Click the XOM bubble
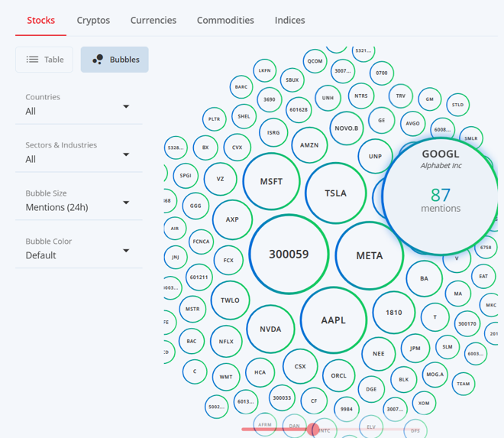The width and height of the screenshot is (504, 438). pos(424,403)
